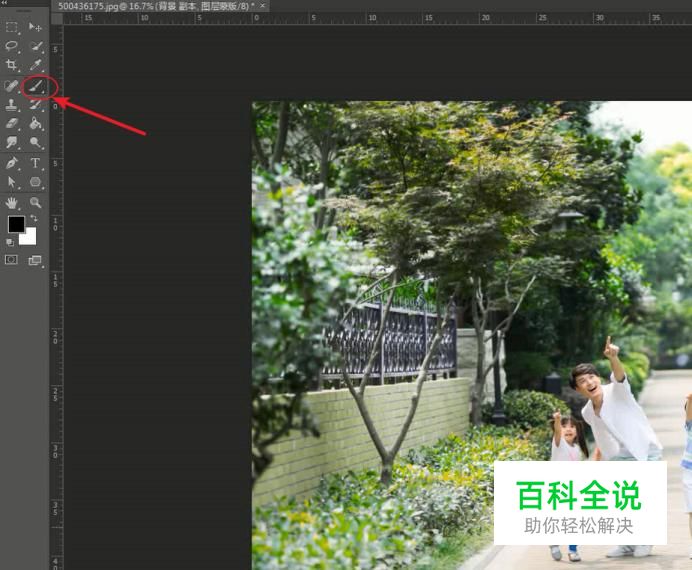Select the Move tool
This screenshot has width=692, height=570.
coord(35,27)
